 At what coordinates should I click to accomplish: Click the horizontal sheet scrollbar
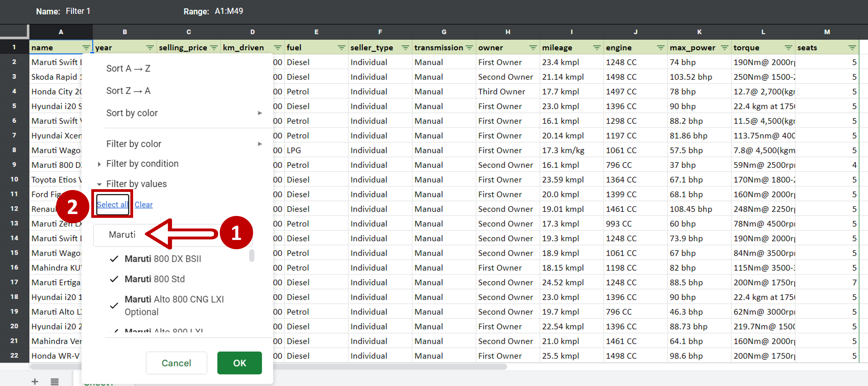269,366
